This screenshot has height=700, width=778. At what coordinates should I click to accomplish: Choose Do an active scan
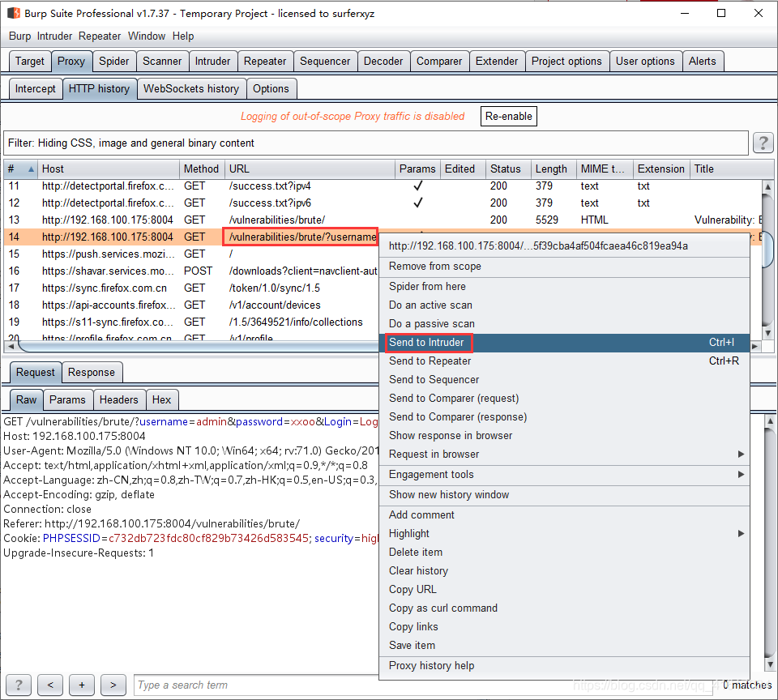coord(564,305)
